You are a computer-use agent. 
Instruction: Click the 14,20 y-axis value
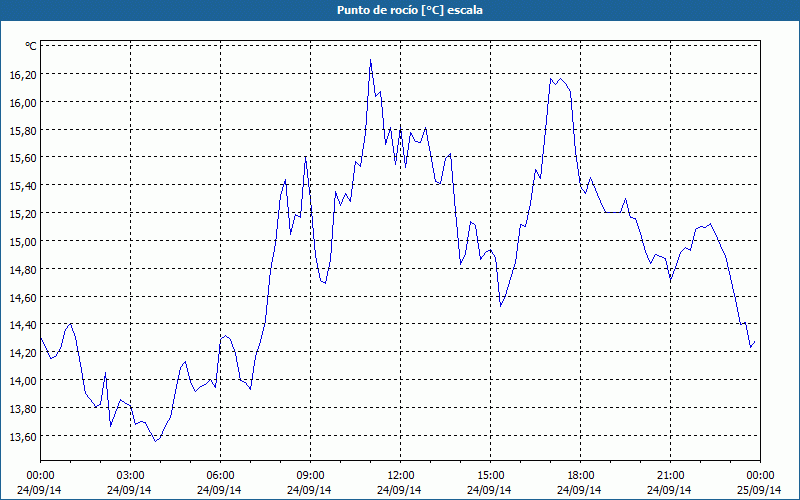tap(23, 353)
